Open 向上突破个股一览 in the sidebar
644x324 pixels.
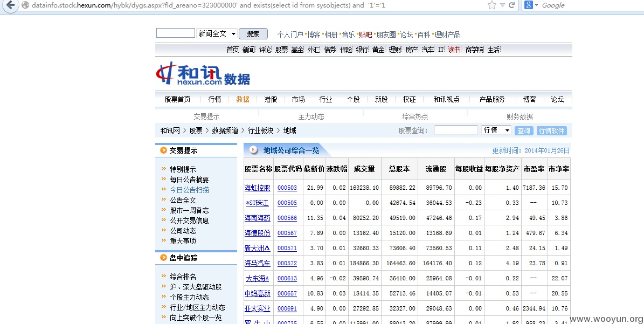click(196, 318)
